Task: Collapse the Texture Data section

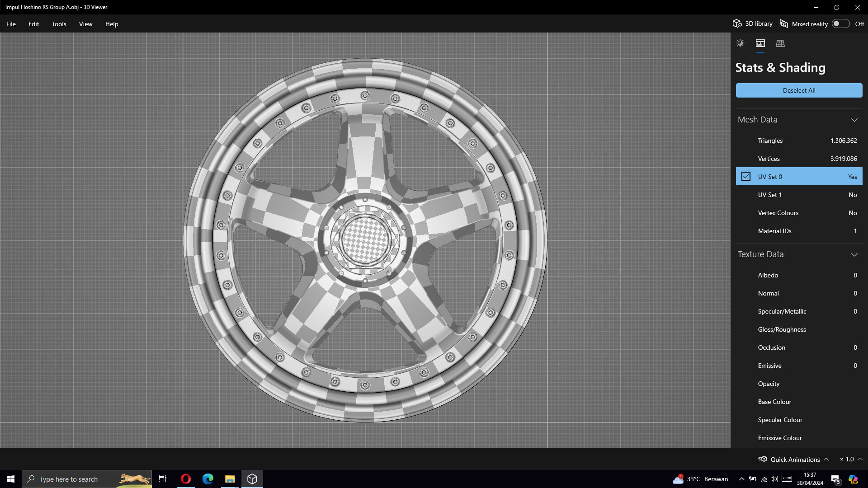Action: tap(854, 254)
